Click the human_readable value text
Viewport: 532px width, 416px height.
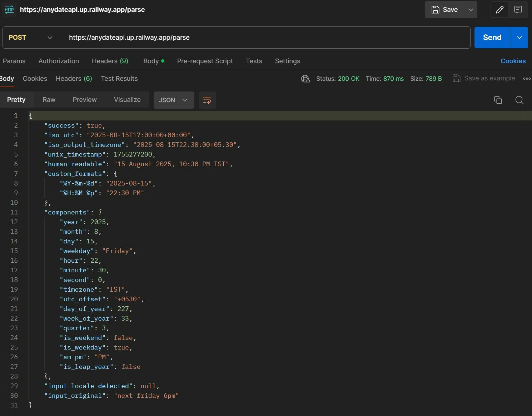171,164
